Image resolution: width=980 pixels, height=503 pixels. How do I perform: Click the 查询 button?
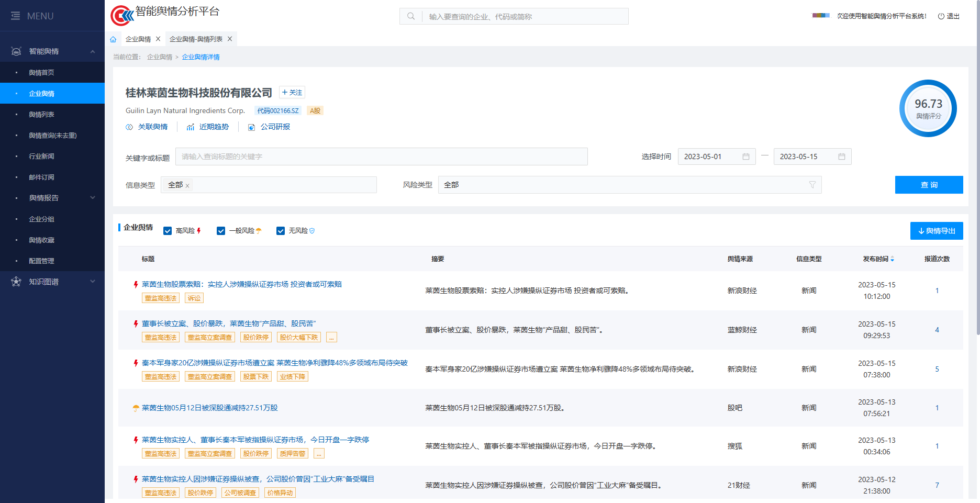coord(929,185)
